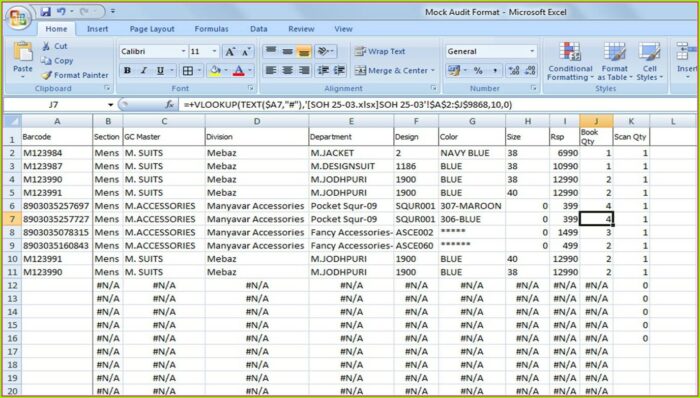Open underline style dropdown arrow

172,70
